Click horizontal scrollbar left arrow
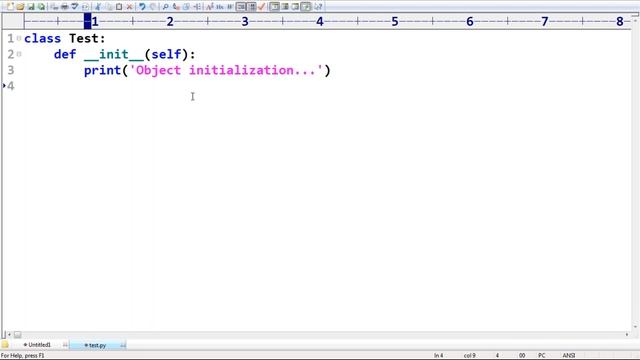 tap(9, 334)
